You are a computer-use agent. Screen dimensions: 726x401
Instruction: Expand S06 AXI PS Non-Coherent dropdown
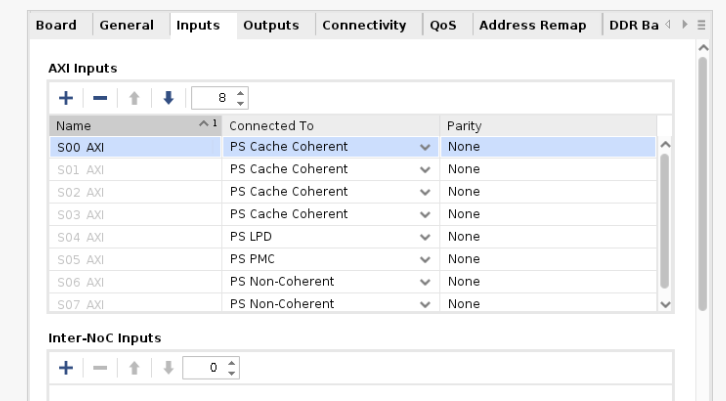click(427, 282)
